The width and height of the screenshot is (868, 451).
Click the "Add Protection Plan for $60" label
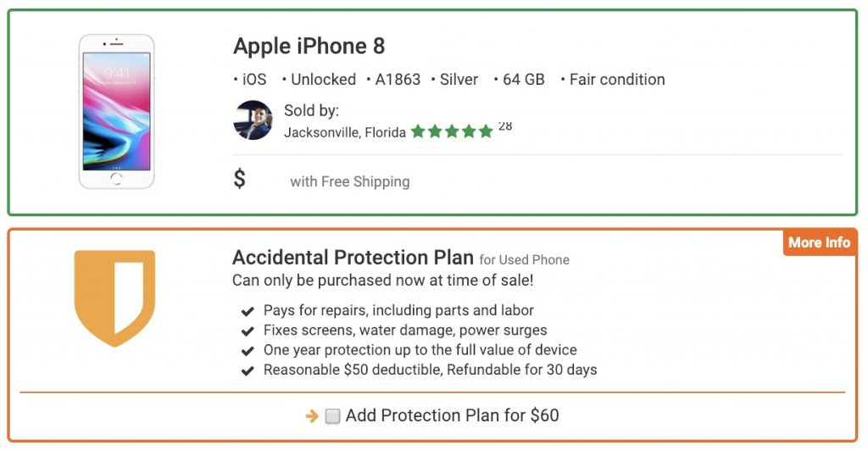pos(453,415)
